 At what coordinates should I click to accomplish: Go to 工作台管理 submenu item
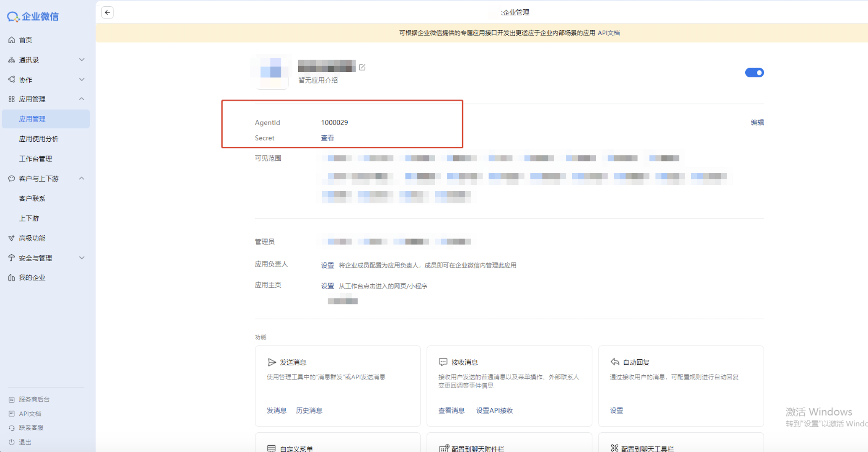pyautogui.click(x=36, y=158)
